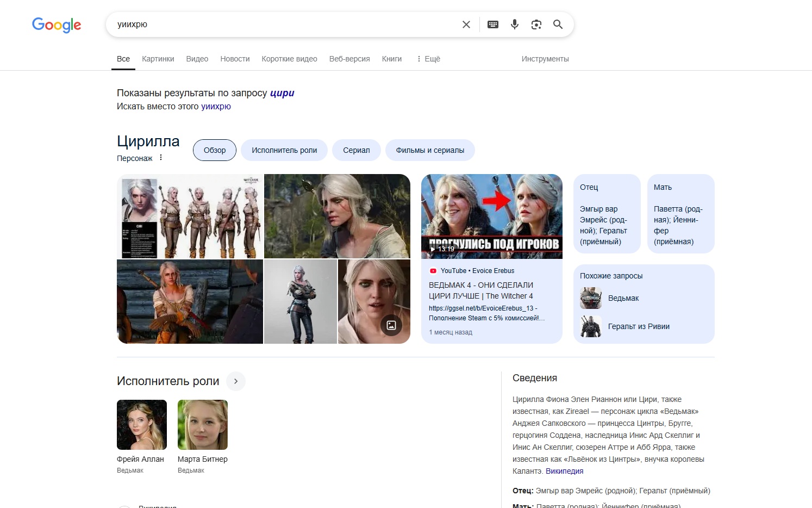Viewport: 812px width, 508px height.
Task: Click the name Марта Битнер
Action: click(x=203, y=459)
